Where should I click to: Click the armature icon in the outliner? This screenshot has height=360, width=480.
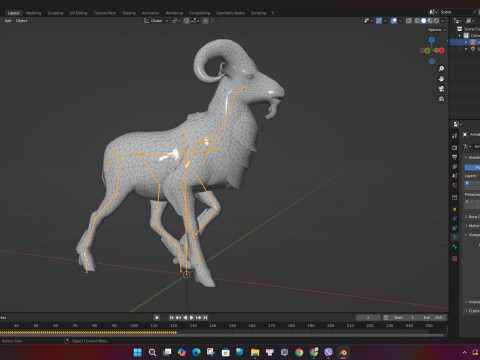pos(473,42)
